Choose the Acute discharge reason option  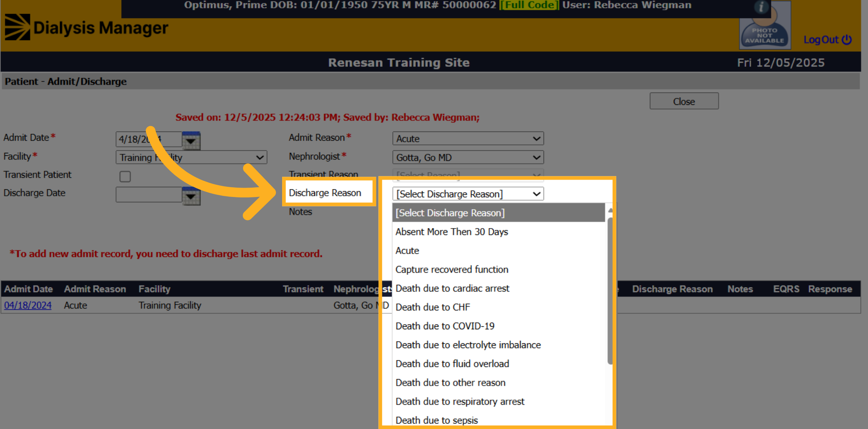pyautogui.click(x=498, y=250)
